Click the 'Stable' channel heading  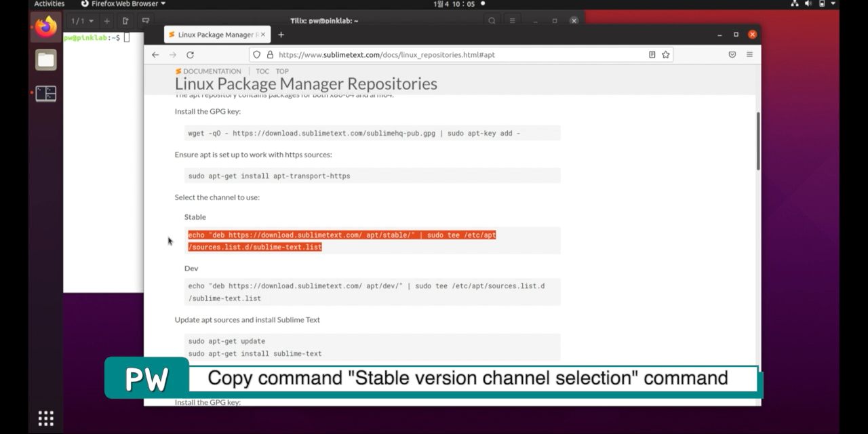(195, 217)
